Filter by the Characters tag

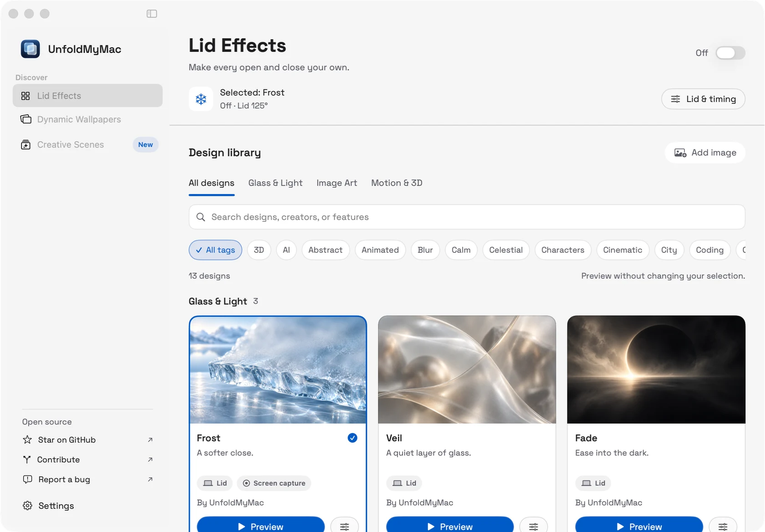(563, 250)
